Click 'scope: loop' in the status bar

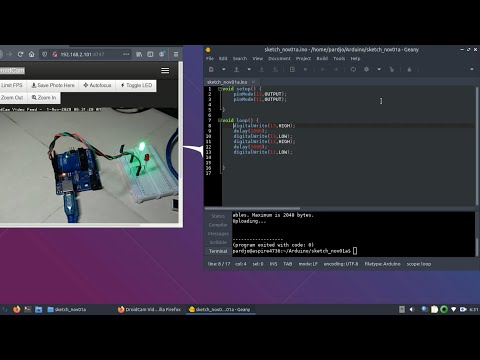coord(419,264)
